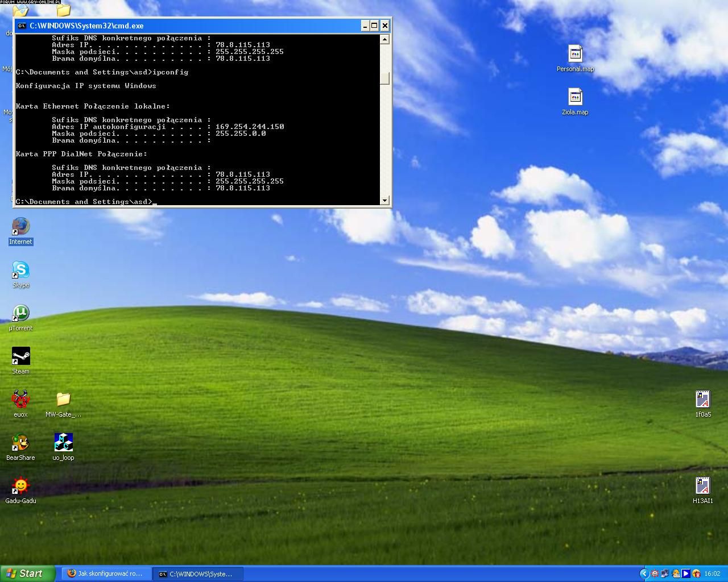Select the 1f0a5 file icon
Screen dimensions: 728x582
pos(703,404)
